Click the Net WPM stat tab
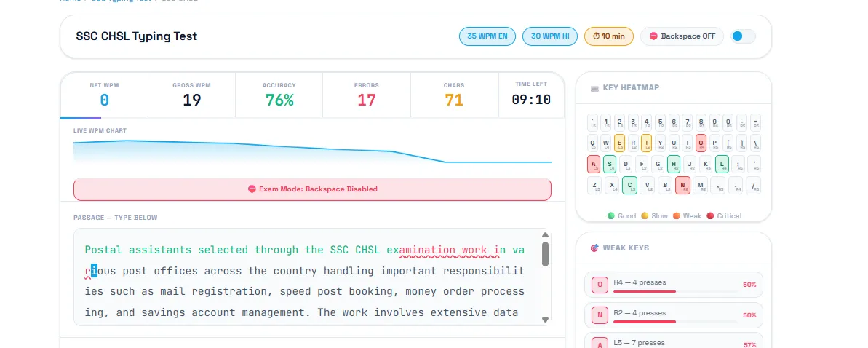The height and width of the screenshot is (348, 868). click(104, 95)
